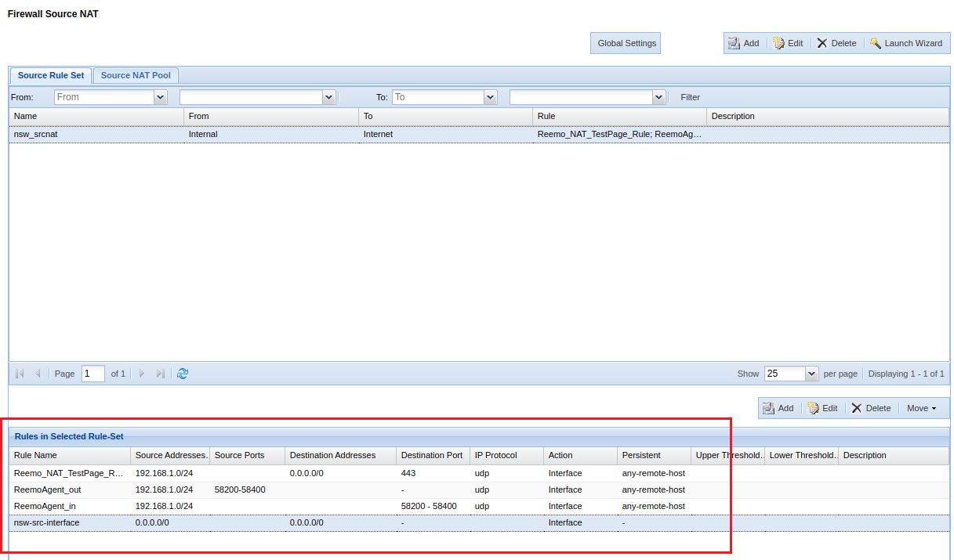The image size is (954, 560).
Task: Switch to Source NAT Pool tab
Action: pos(136,75)
